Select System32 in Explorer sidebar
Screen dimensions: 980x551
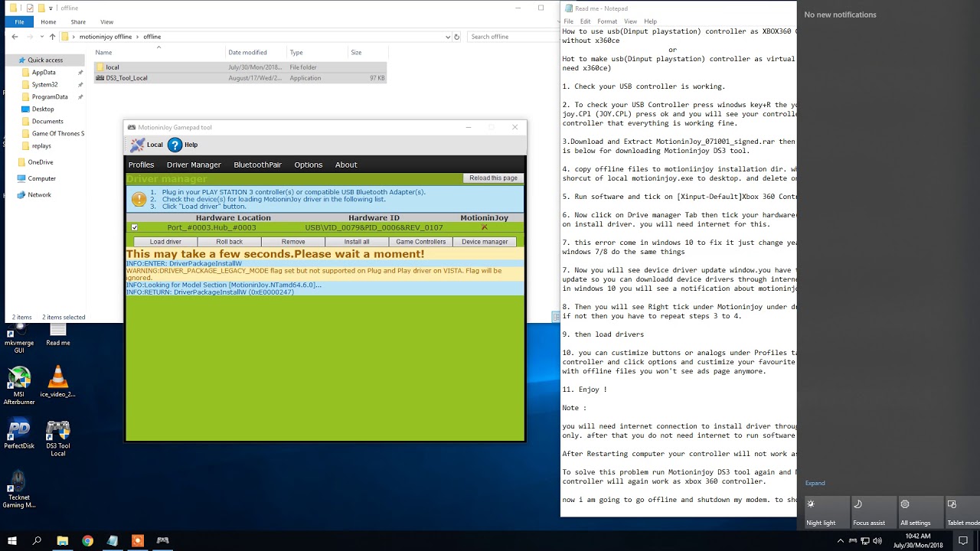pos(44,85)
